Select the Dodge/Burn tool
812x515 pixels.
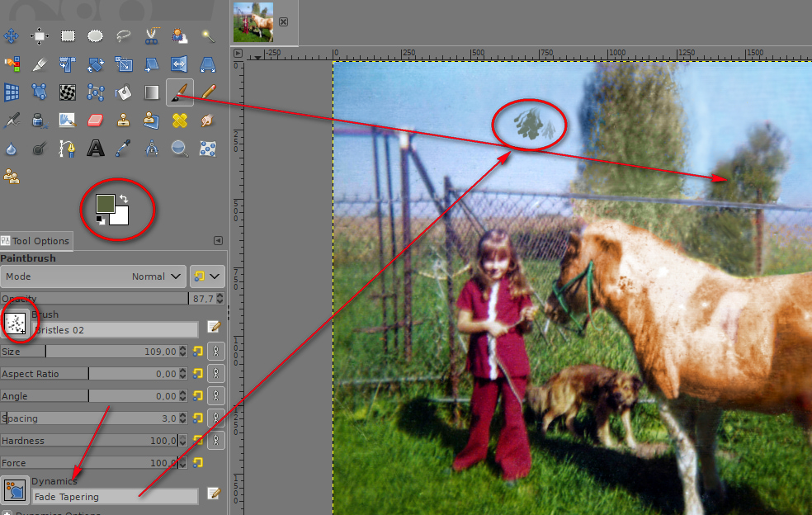(x=40, y=149)
